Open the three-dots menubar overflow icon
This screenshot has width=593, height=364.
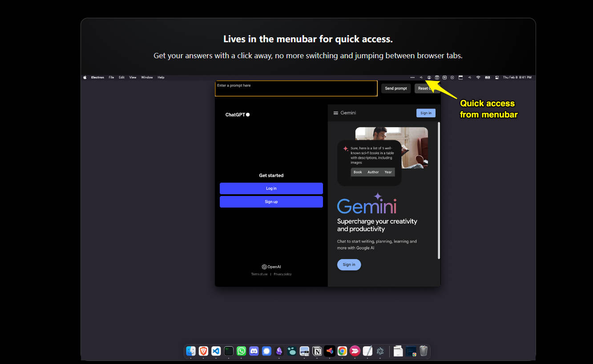[x=412, y=77]
